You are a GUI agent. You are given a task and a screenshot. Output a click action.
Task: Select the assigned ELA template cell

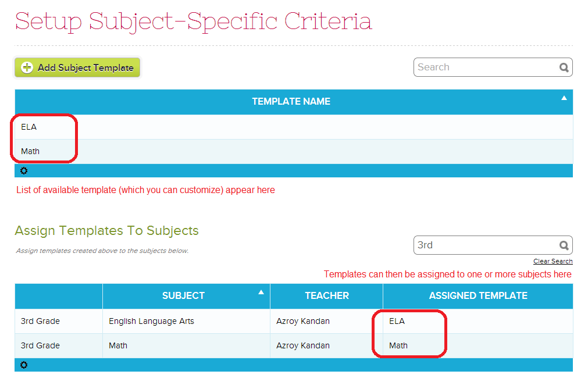point(397,321)
